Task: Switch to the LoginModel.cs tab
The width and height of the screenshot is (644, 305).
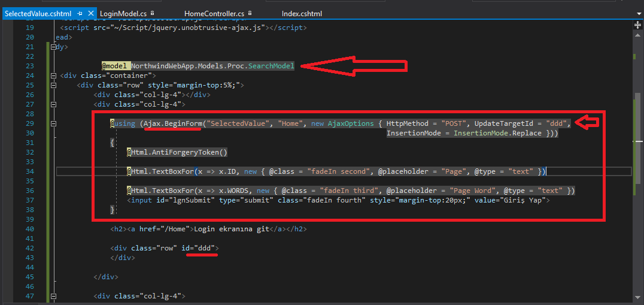Action: point(123,13)
